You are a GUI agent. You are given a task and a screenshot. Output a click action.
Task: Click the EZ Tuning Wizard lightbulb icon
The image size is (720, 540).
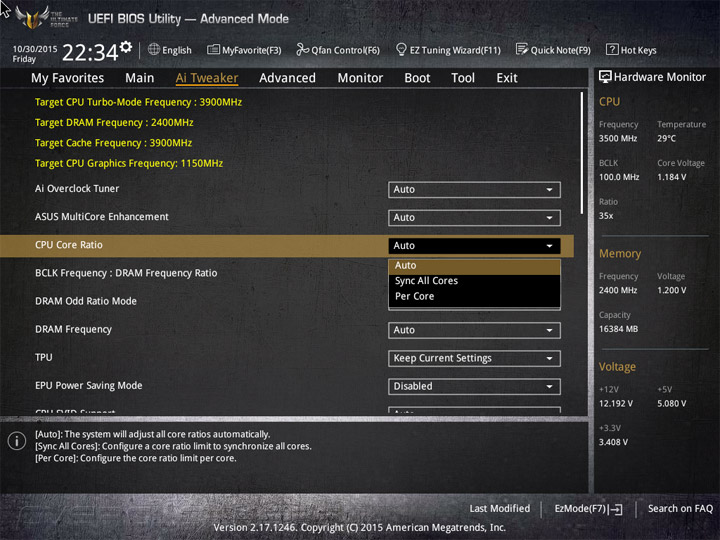pyautogui.click(x=401, y=49)
